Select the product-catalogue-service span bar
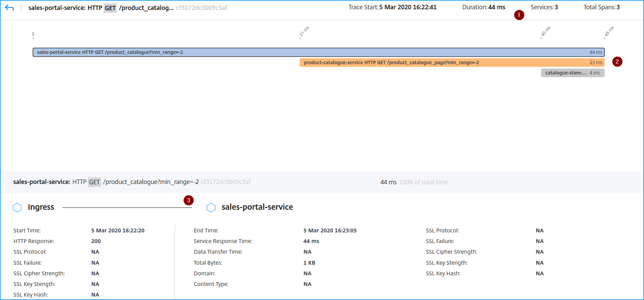The width and height of the screenshot is (644, 300). click(x=452, y=62)
